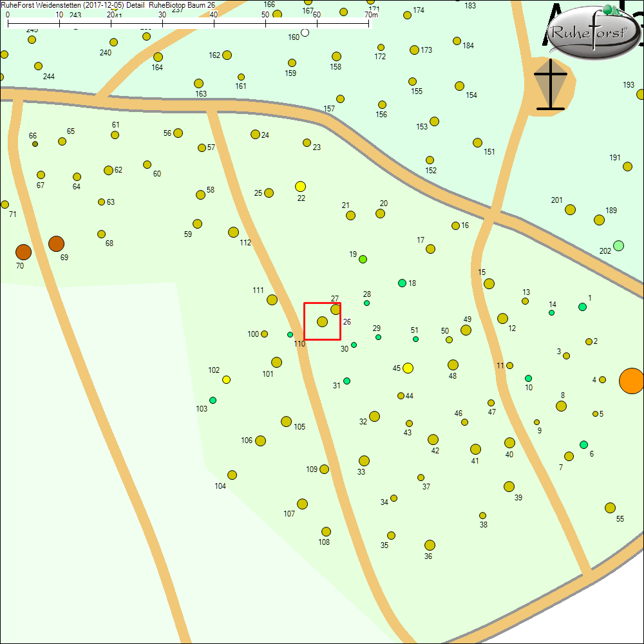The image size is (644, 644).
Task: Click green tree marker 103
Action: pyautogui.click(x=213, y=400)
